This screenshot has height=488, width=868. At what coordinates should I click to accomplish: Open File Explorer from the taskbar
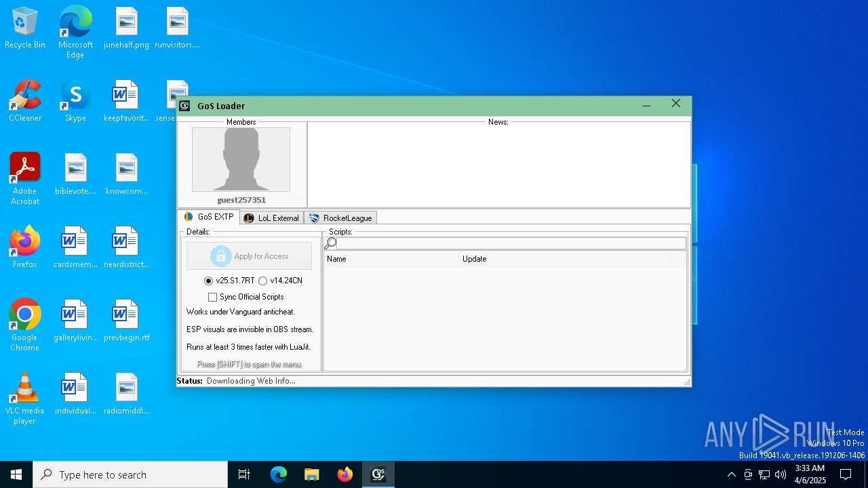(312, 474)
